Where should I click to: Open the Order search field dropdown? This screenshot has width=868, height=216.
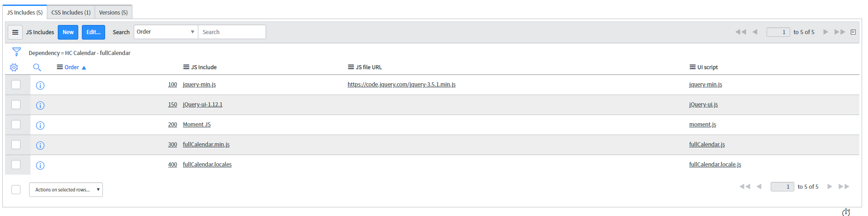click(x=166, y=32)
